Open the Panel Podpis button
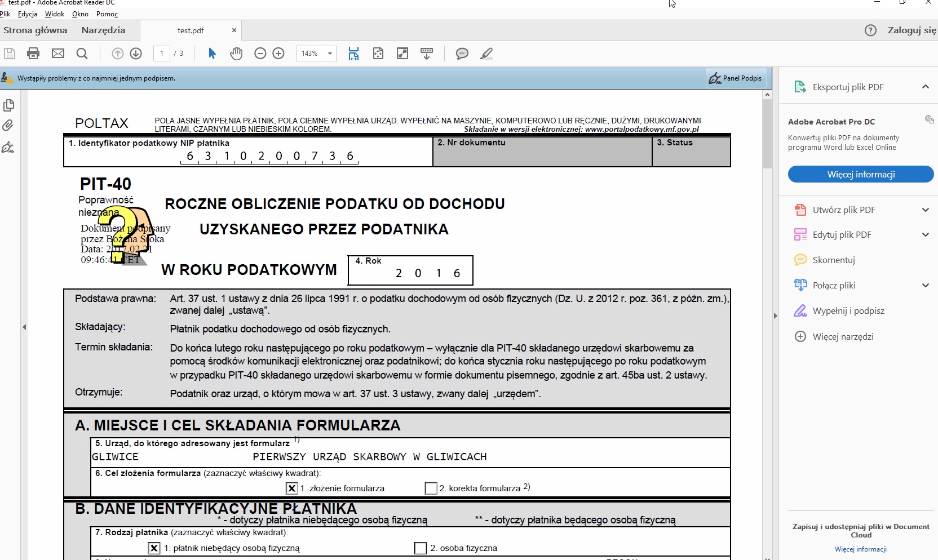Viewport: 938px width, 560px height. point(736,78)
